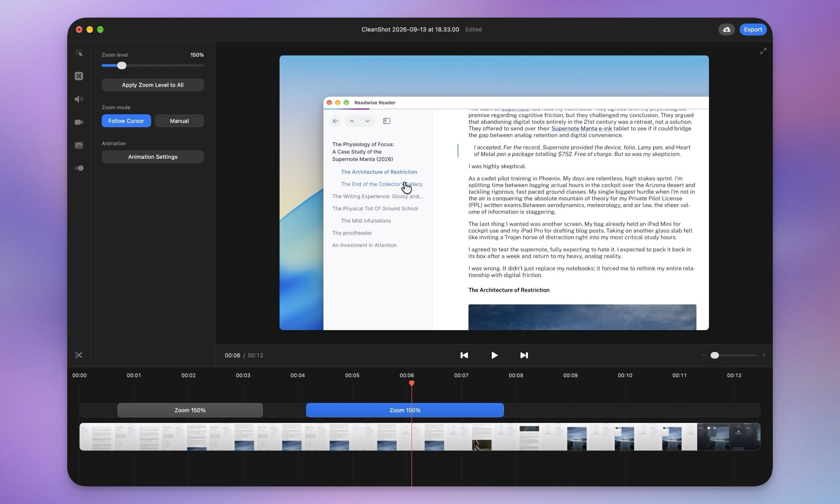Viewport: 840px width, 504px height.
Task: Click the video thumbnail strip track
Action: coord(420,437)
